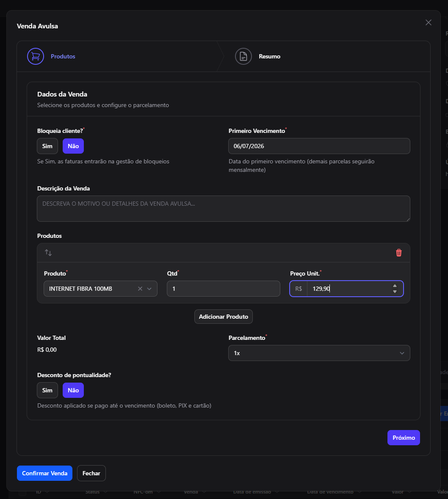448x499 pixels.
Task: Click the Adicionar Produto button
Action: 224,317
